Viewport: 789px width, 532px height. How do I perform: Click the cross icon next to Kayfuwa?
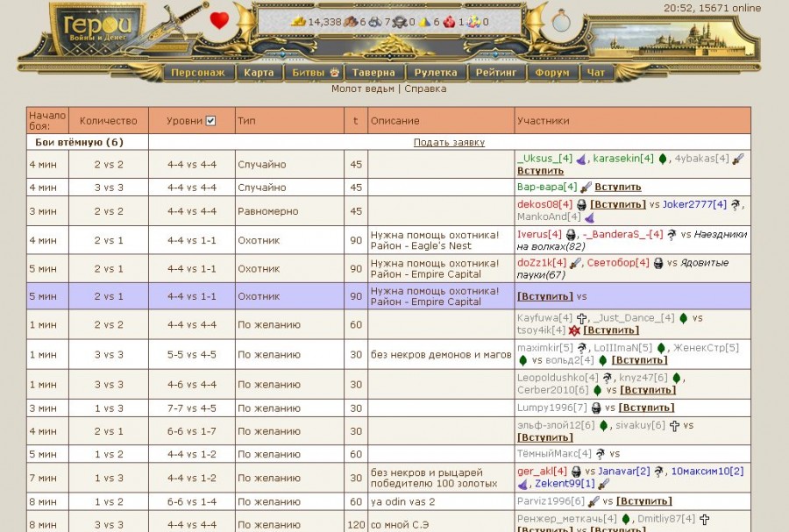pyautogui.click(x=580, y=318)
